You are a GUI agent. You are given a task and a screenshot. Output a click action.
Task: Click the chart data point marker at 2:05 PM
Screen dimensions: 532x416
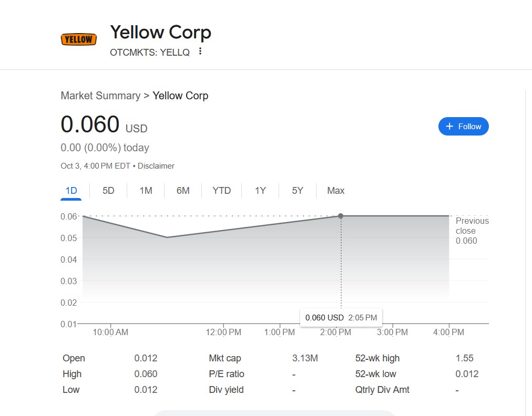pos(341,216)
